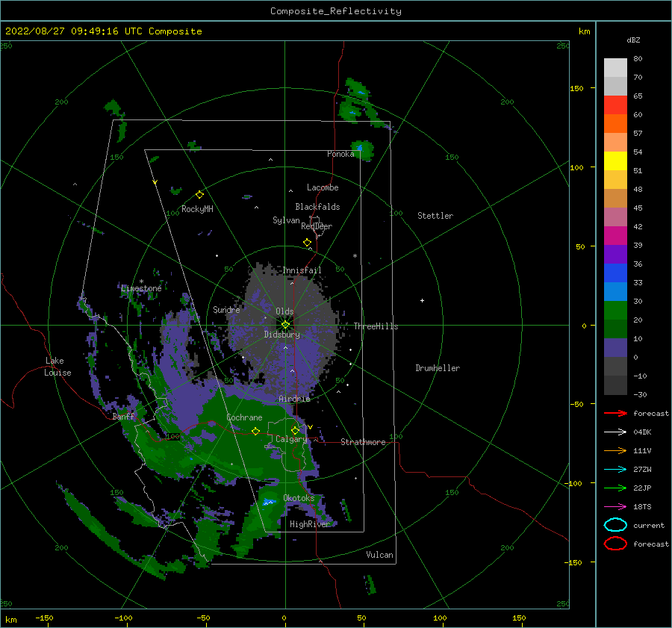Click the green 22JP arrow icon

pyautogui.click(x=615, y=488)
